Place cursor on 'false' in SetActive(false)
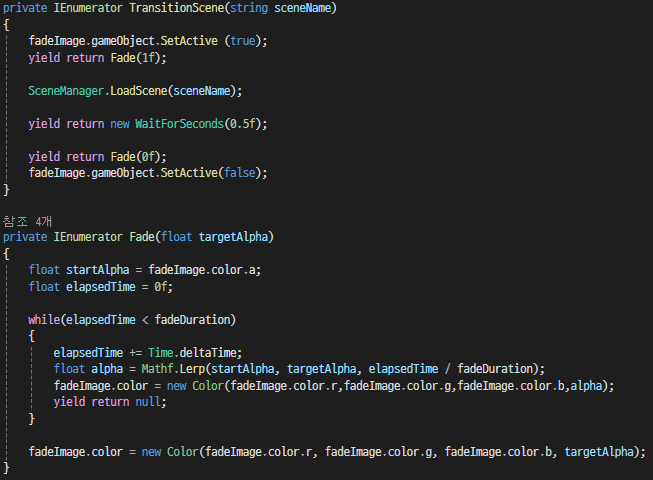 click(239, 173)
